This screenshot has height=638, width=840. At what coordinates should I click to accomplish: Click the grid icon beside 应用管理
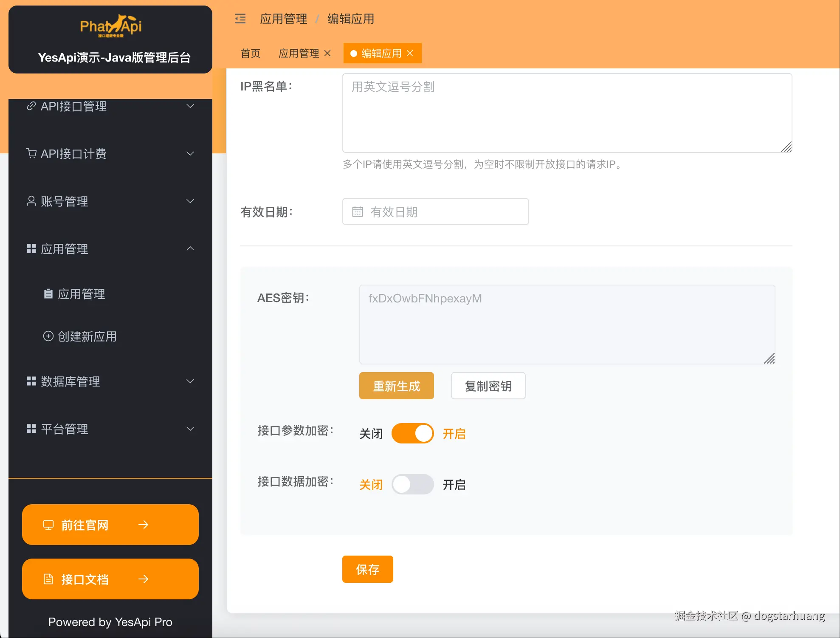tap(30, 248)
